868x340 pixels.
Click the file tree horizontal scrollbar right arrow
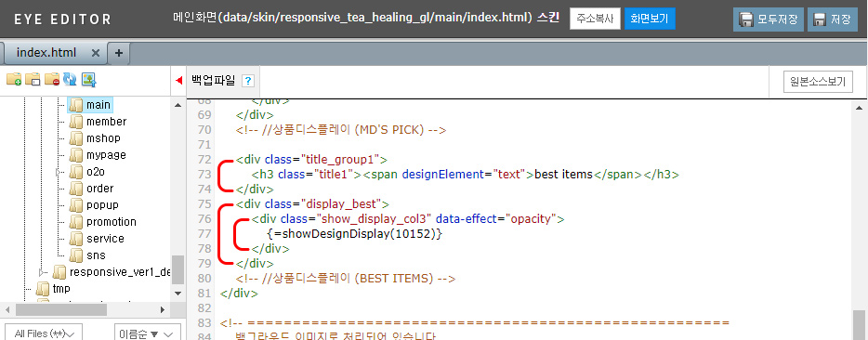pos(163,309)
